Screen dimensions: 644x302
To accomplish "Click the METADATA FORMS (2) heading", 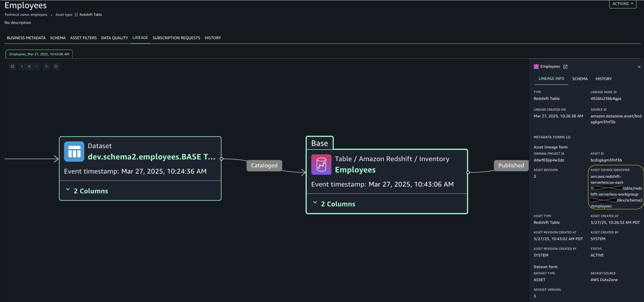I will click(x=552, y=137).
